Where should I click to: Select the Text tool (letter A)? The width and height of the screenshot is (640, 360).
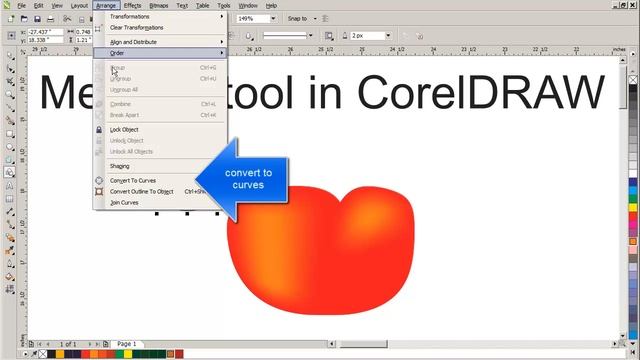click(x=10, y=186)
